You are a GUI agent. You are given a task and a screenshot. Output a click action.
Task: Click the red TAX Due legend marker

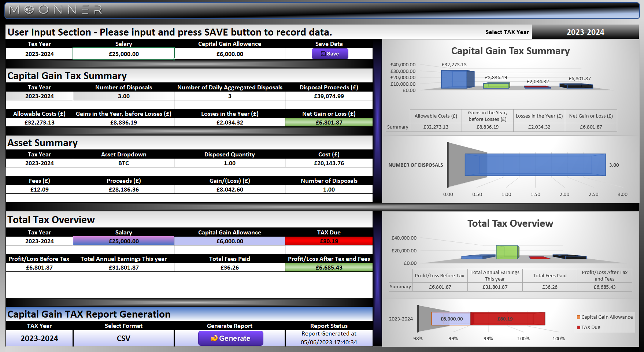coord(578,327)
